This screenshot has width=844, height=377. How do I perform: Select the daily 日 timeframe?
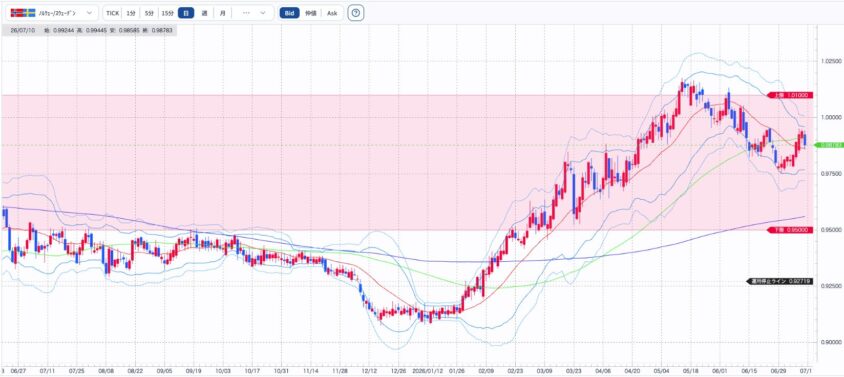pyautogui.click(x=186, y=13)
